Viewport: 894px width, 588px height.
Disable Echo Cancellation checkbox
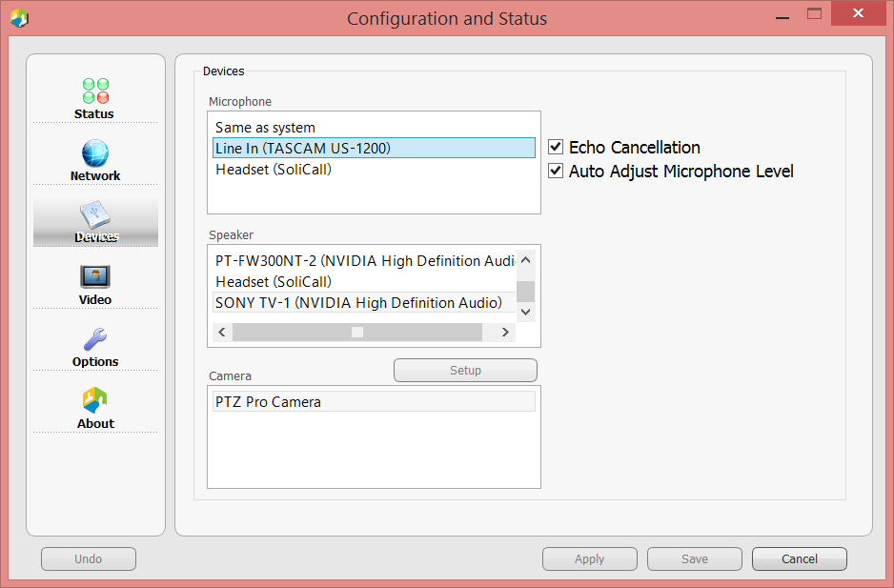556,147
